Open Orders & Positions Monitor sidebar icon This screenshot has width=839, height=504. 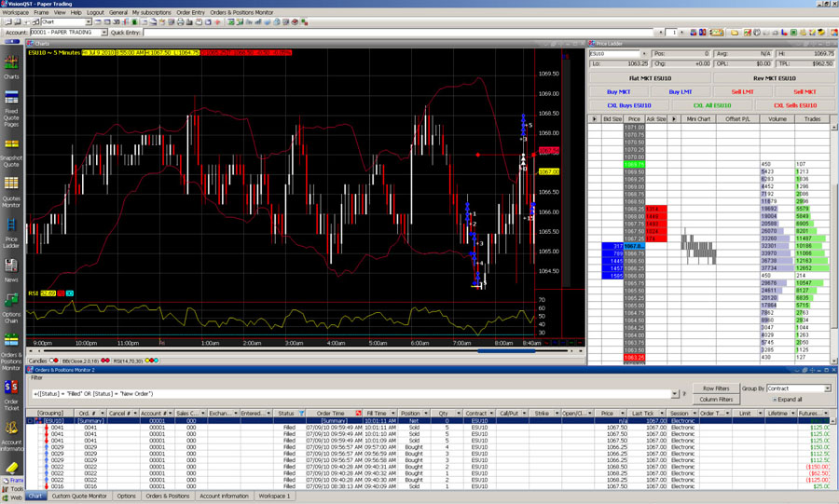coord(11,351)
